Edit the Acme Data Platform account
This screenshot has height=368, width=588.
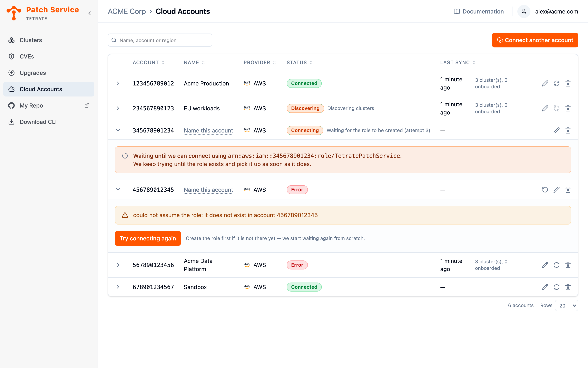[x=545, y=265]
